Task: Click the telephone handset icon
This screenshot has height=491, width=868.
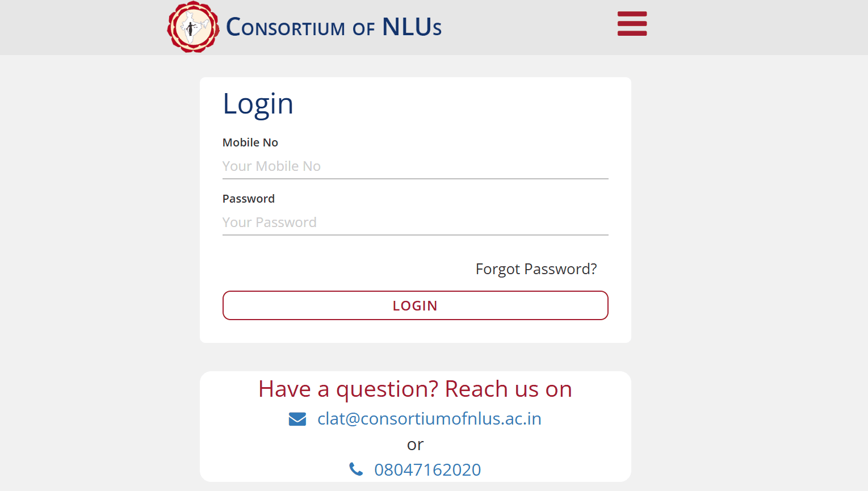Action: click(356, 469)
